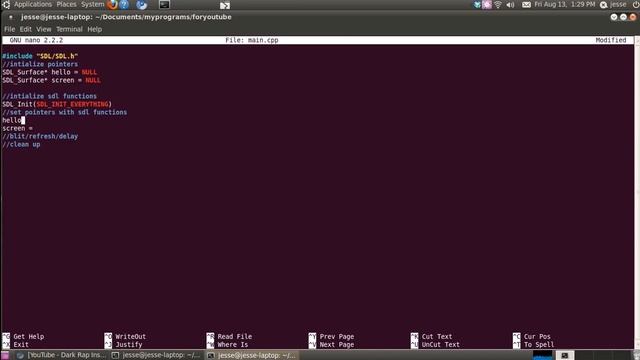
Task: Click the '//intialize pointers' comment
Action: (40, 64)
